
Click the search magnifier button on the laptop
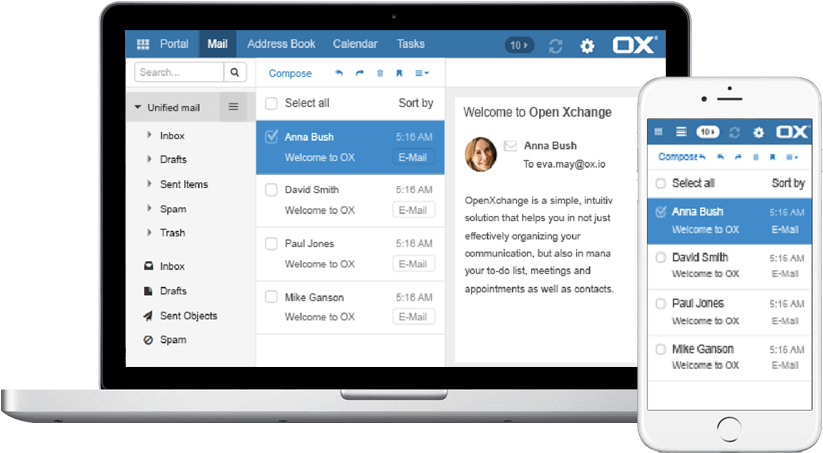(235, 72)
